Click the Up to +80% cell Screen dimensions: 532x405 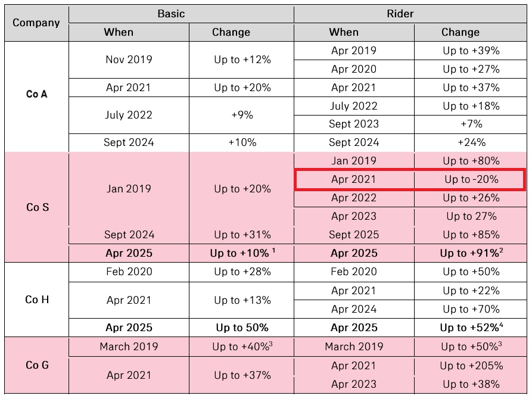tap(471, 161)
